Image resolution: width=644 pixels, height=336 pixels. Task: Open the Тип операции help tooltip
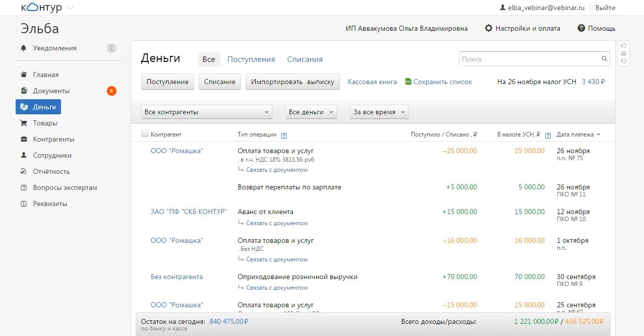click(x=283, y=135)
